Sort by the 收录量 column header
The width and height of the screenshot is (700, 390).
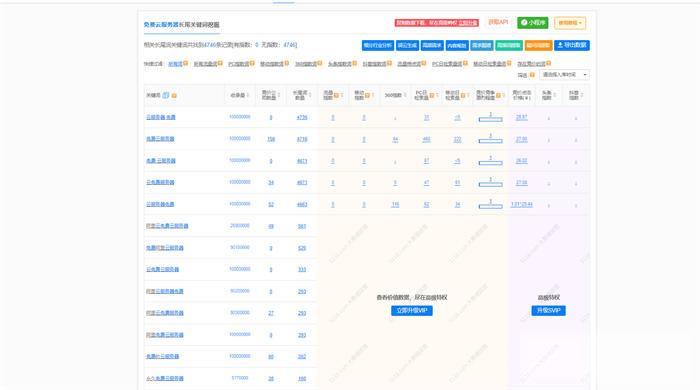pos(239,95)
